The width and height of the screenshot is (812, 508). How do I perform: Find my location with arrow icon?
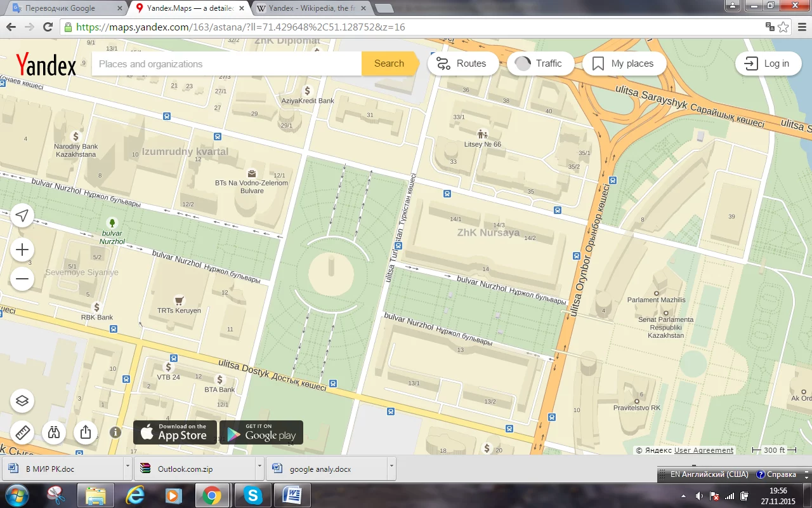point(22,216)
